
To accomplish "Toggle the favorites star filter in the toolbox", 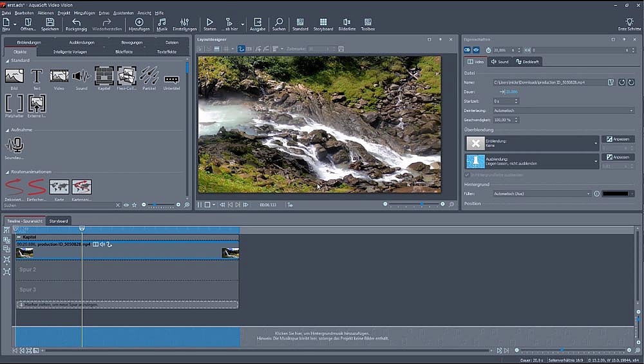I will [134, 205].
